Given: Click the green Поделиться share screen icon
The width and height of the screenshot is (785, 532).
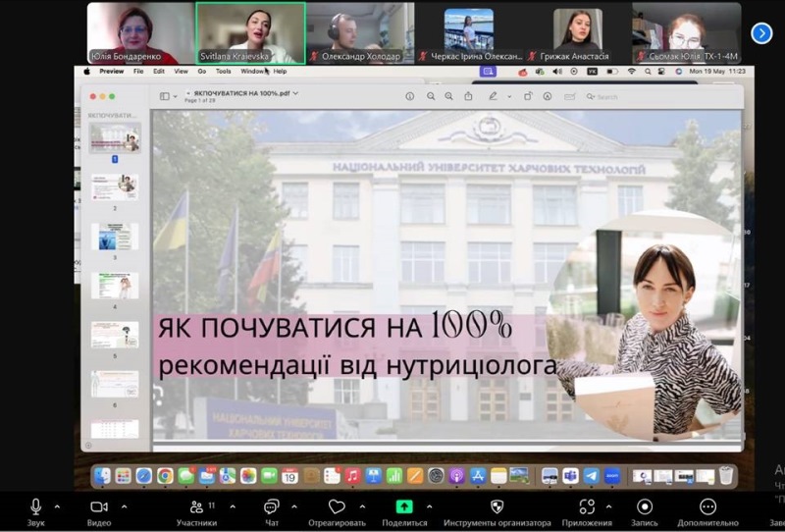Looking at the screenshot, I should click(404, 506).
